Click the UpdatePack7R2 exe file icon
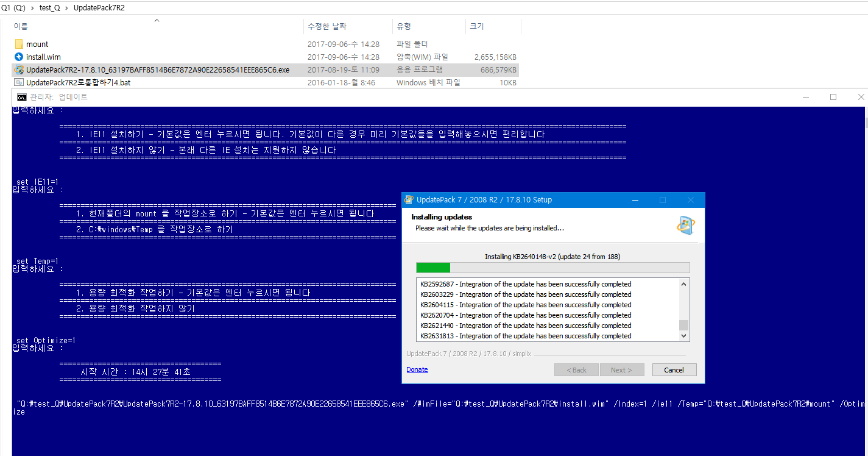 tap(19, 69)
